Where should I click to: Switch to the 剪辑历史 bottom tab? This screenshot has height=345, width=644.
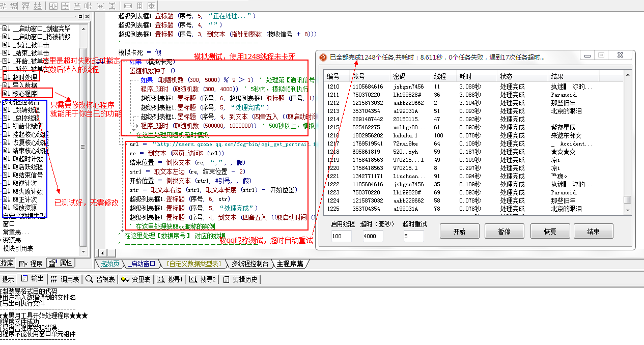(240, 279)
